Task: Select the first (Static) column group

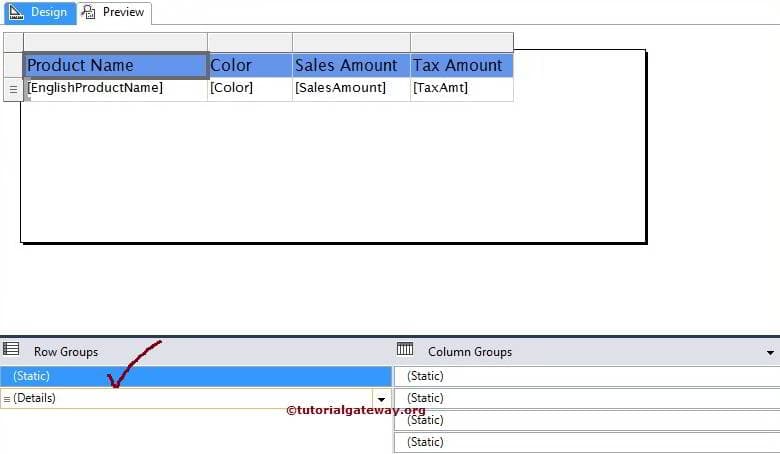Action: point(587,376)
